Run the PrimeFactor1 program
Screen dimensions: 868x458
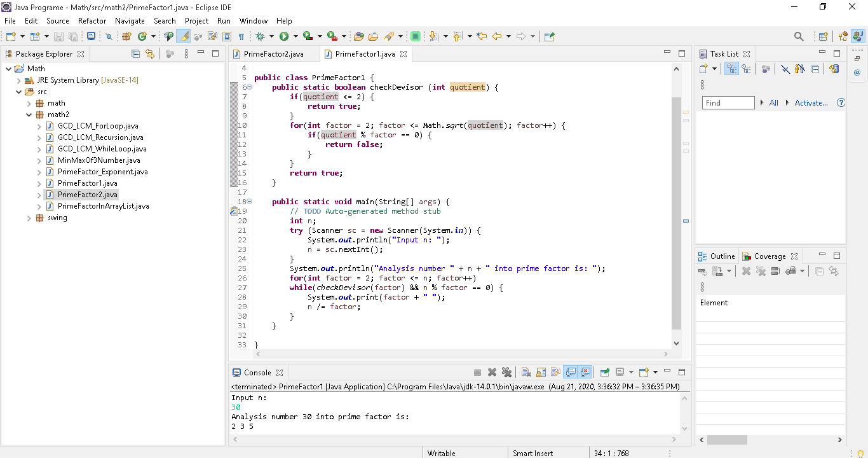click(x=283, y=36)
